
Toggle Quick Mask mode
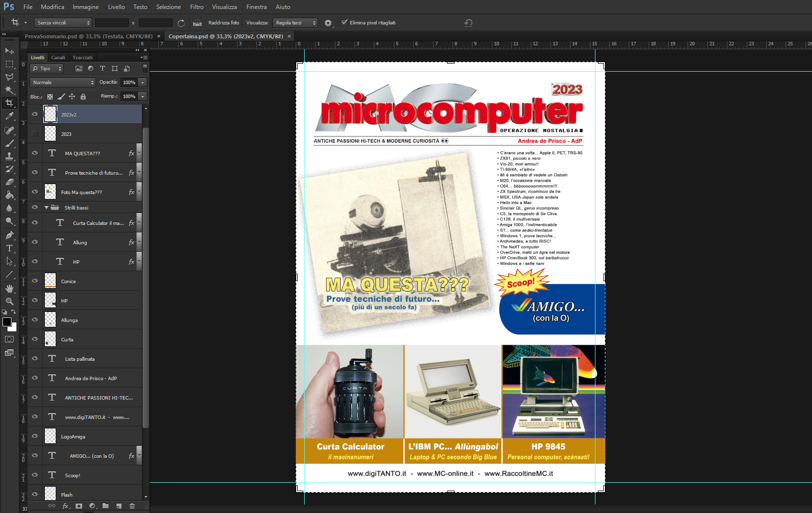click(9, 339)
